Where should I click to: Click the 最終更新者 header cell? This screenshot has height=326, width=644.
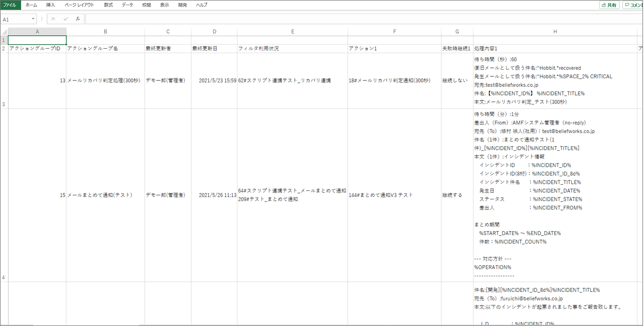click(168, 49)
